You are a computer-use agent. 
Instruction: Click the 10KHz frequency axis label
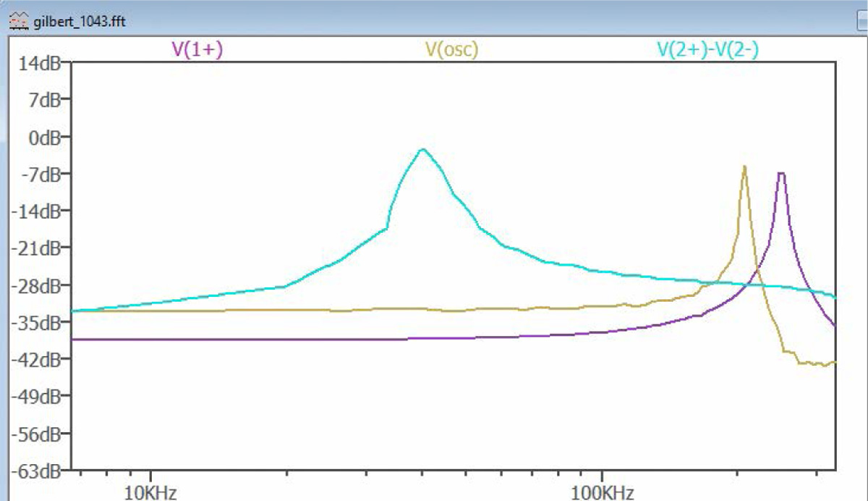[x=150, y=493]
